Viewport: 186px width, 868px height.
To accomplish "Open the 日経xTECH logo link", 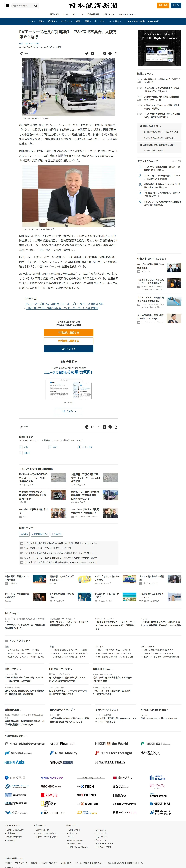I will 85,786.
